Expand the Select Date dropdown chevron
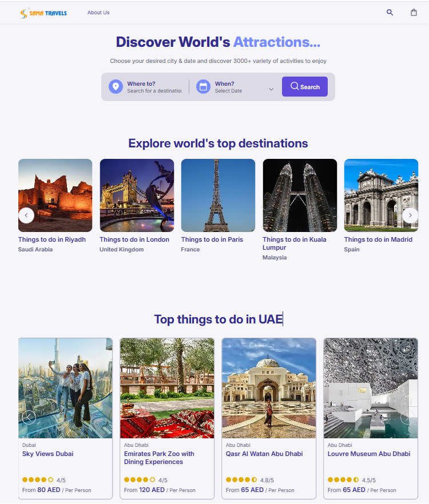Image resolution: width=429 pixels, height=504 pixels. point(271,90)
